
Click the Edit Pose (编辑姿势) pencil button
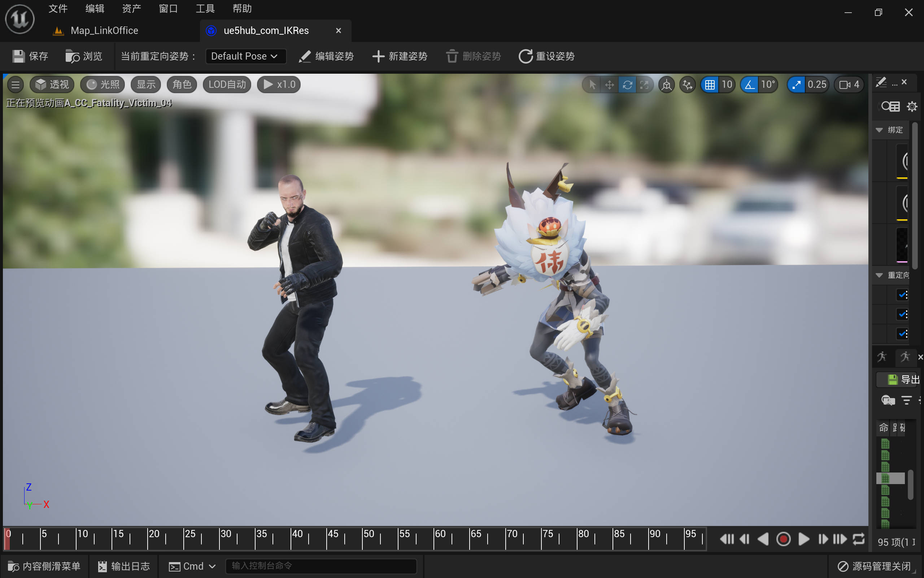point(326,56)
